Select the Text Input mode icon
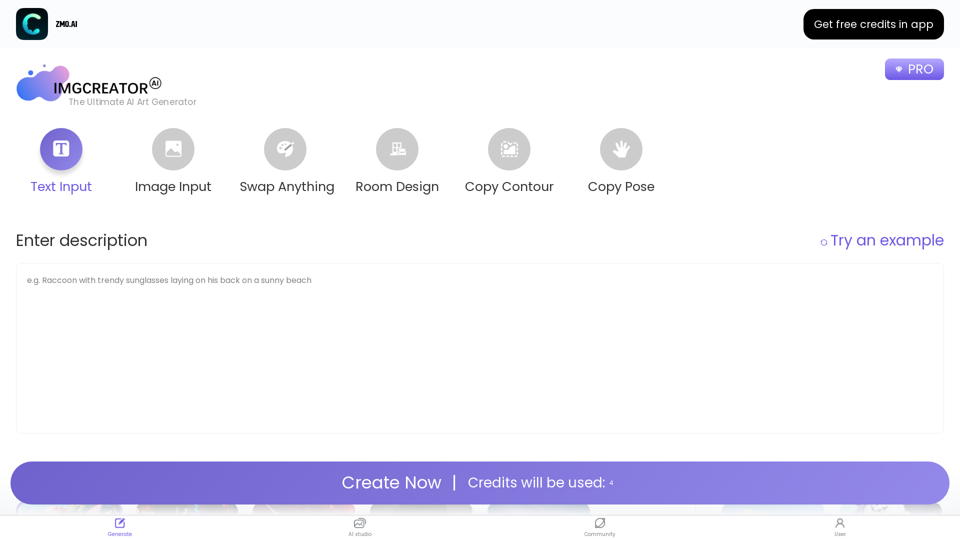Viewport: 960px width, 540px height. point(61,149)
